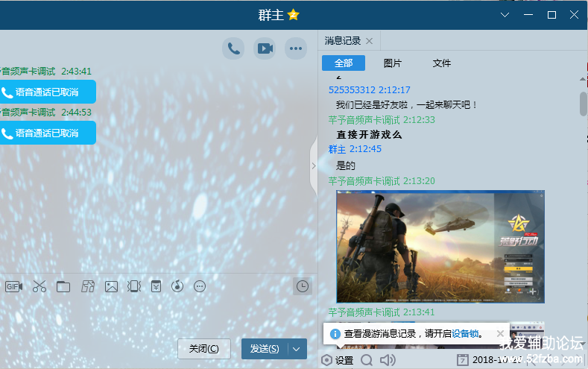This screenshot has width=588, height=369.
Task: Click the document share icon in toolbar
Action: tap(88, 286)
